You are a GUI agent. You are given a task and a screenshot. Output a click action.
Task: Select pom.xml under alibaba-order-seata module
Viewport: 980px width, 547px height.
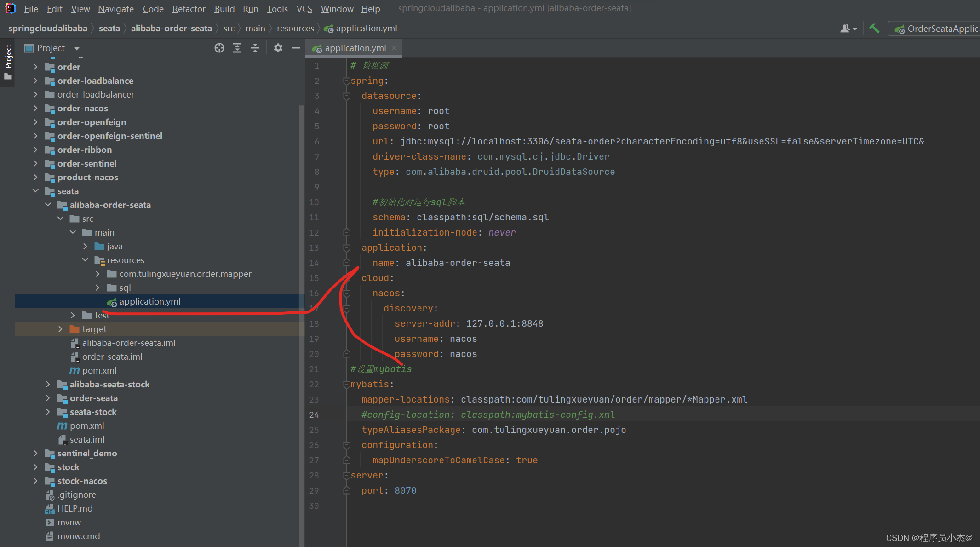tap(99, 370)
